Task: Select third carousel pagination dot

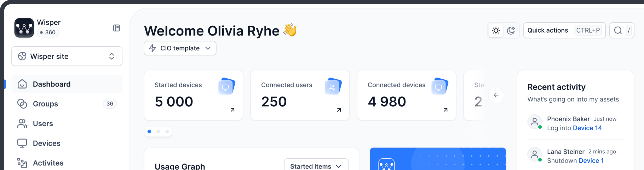Action: click(167, 131)
